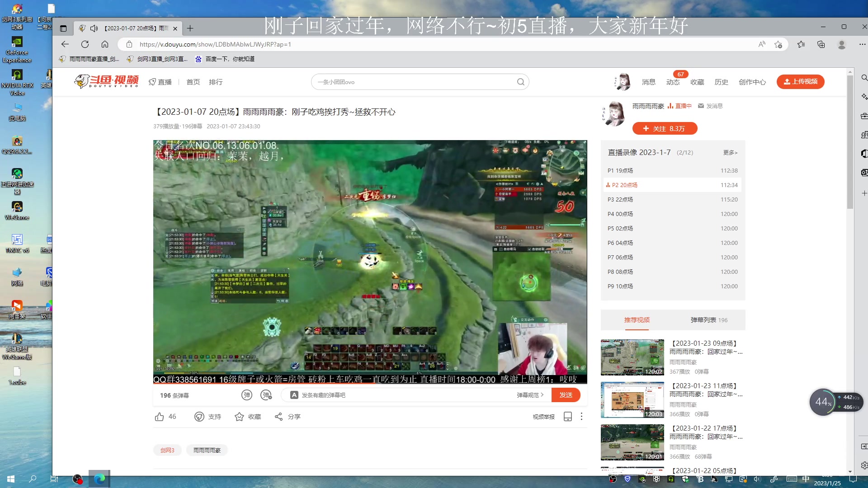Open the 百度一下，你就知道 bookmark
The width and height of the screenshot is (868, 488).
pyautogui.click(x=225, y=59)
